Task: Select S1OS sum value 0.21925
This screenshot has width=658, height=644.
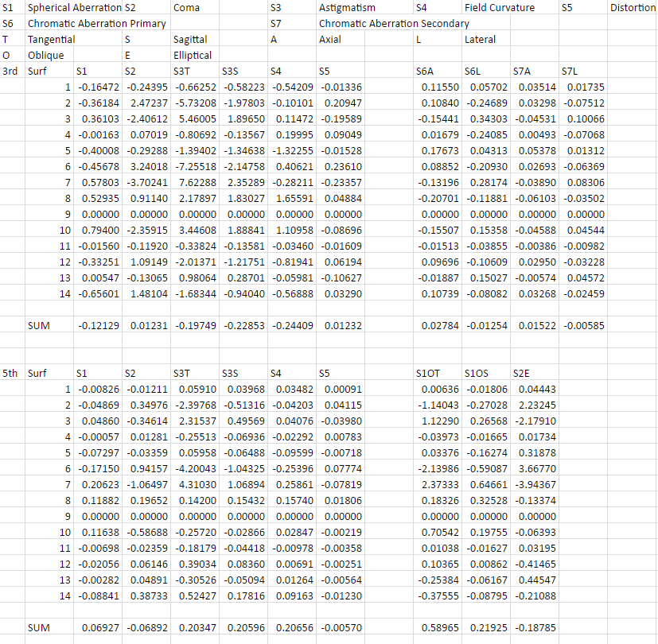Action: [x=486, y=627]
